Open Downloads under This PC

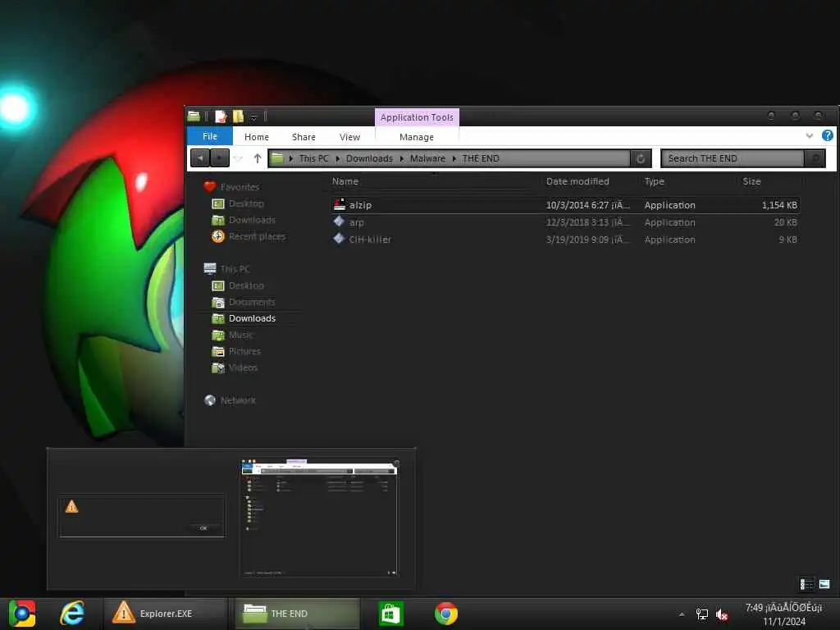coord(252,318)
